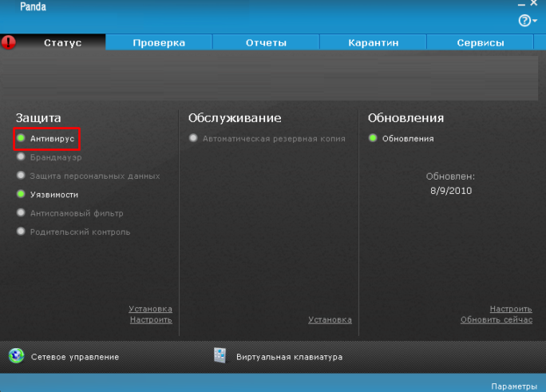546x392 pixels.
Task: Click Настроить link under Обновления
Action: [511, 309]
